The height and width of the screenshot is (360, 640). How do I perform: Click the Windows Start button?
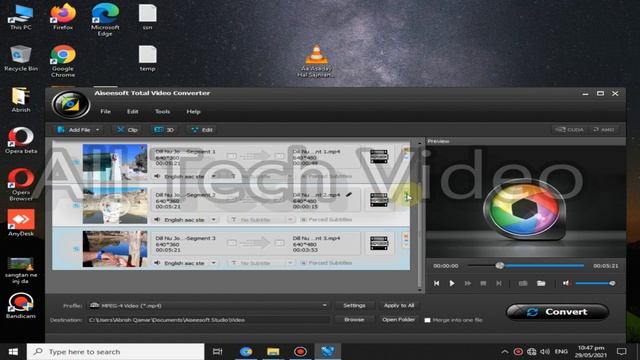coord(13,351)
